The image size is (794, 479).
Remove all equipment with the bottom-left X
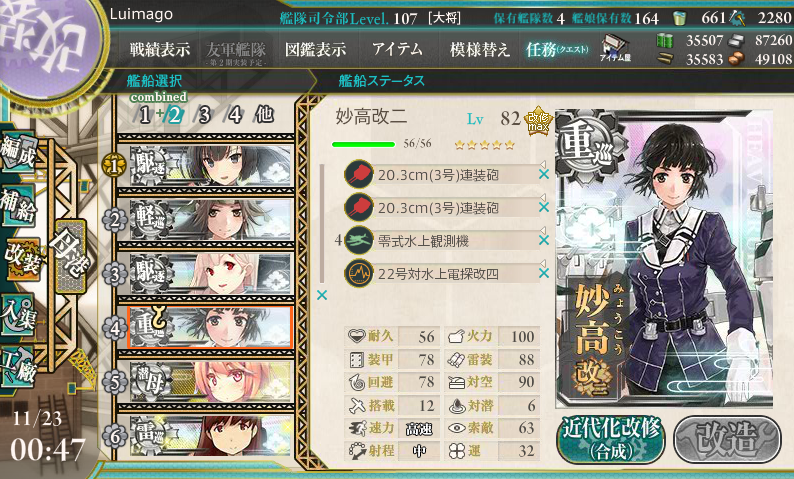pos(322,295)
